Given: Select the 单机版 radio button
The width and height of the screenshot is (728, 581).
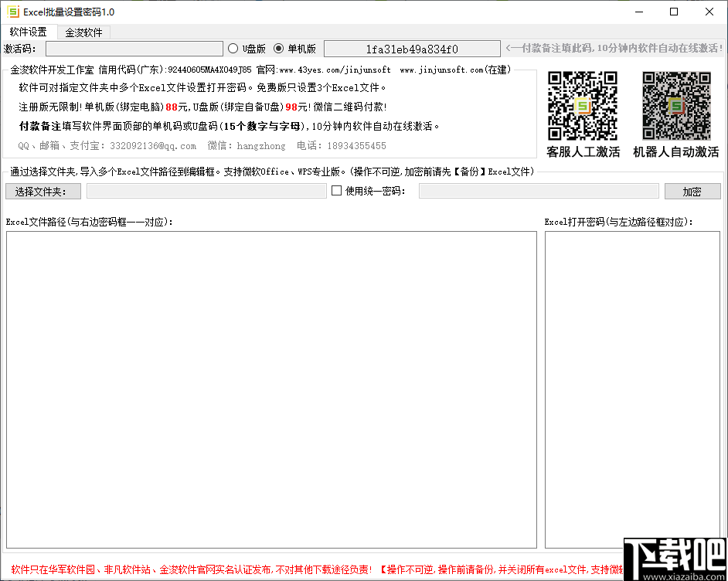Looking at the screenshot, I should tap(277, 48).
